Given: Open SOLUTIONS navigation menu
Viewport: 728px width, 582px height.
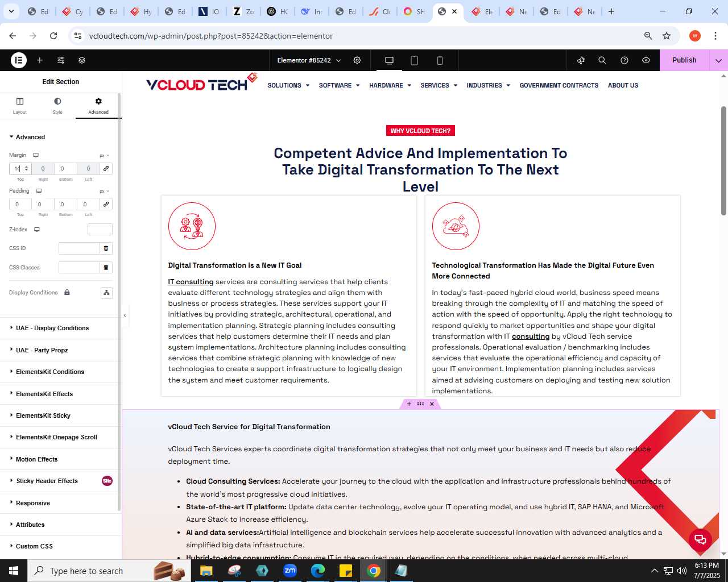Looking at the screenshot, I should [x=288, y=85].
